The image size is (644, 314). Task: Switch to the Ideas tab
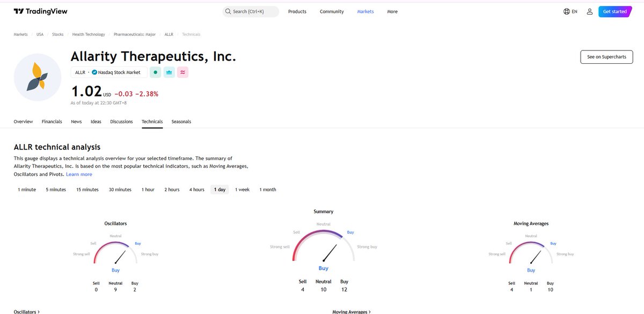click(96, 122)
